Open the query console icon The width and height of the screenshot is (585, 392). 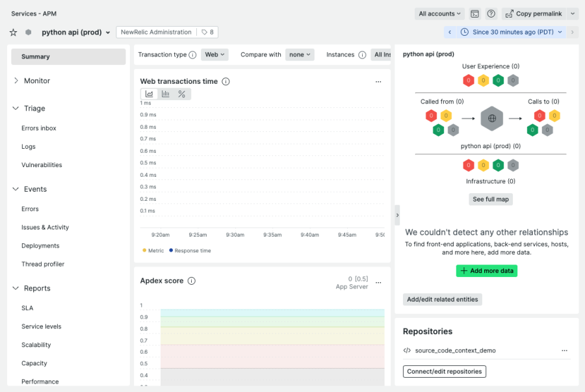pyautogui.click(x=475, y=14)
